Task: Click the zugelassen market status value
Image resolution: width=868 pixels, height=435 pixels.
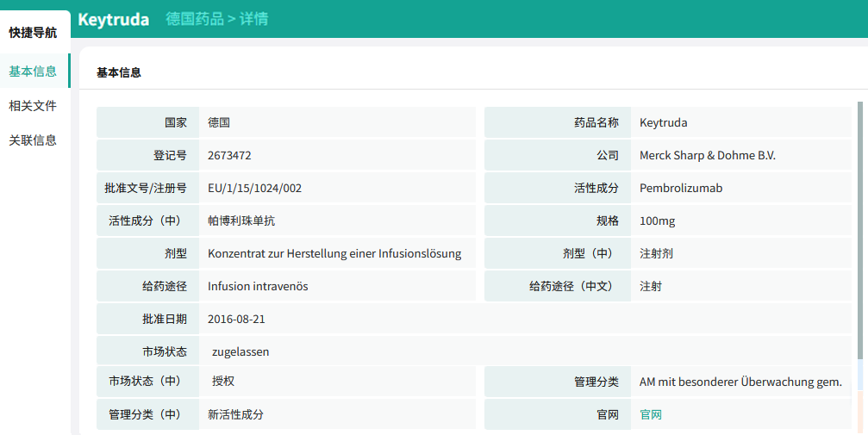Action: coord(240,351)
